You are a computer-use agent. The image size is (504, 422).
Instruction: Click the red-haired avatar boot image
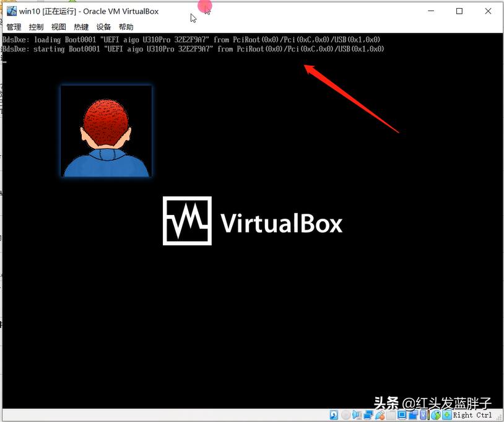(x=105, y=130)
